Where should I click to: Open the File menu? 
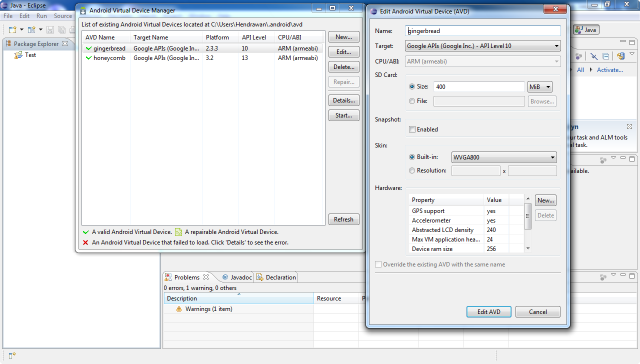[x=8, y=16]
